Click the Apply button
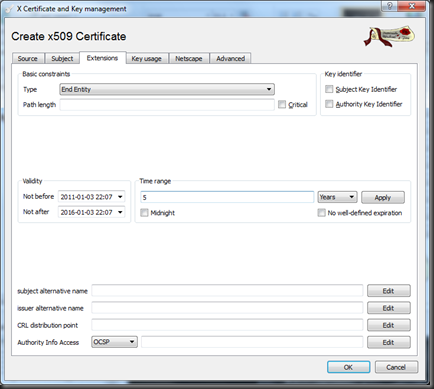Viewport: 434px width, 389px height. (x=383, y=197)
